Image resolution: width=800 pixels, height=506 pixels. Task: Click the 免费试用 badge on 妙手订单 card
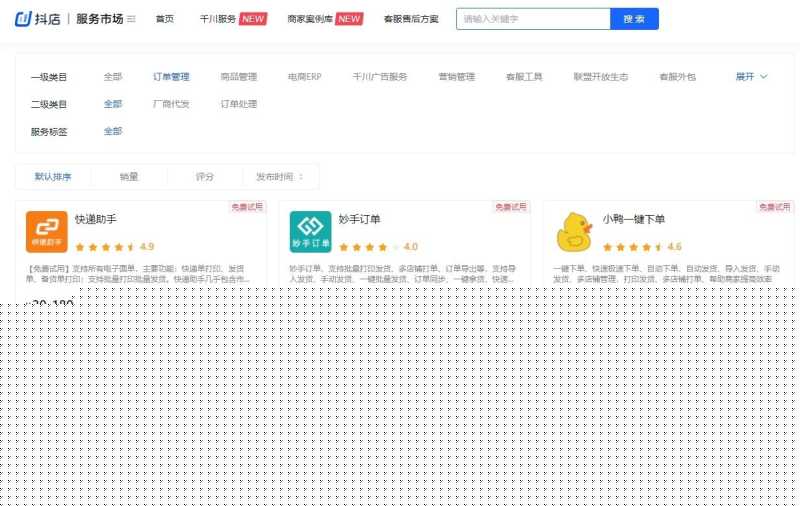pos(511,207)
